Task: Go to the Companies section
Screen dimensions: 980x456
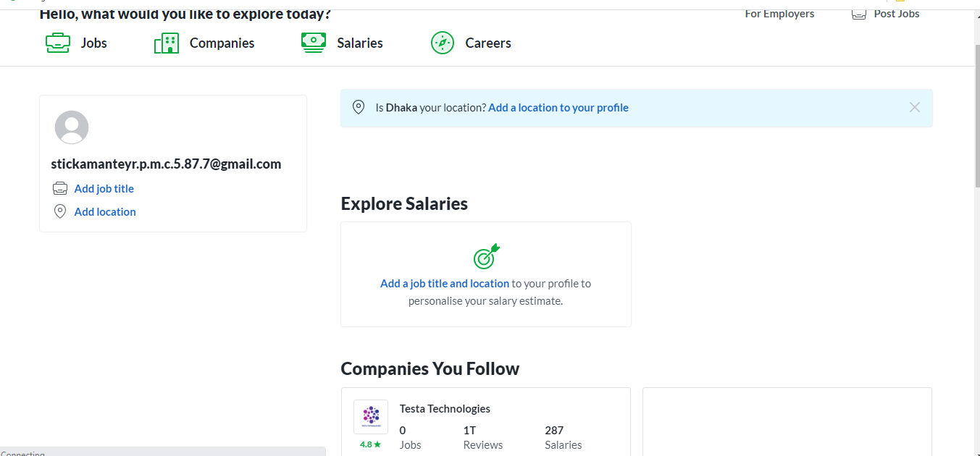Action: [x=222, y=43]
